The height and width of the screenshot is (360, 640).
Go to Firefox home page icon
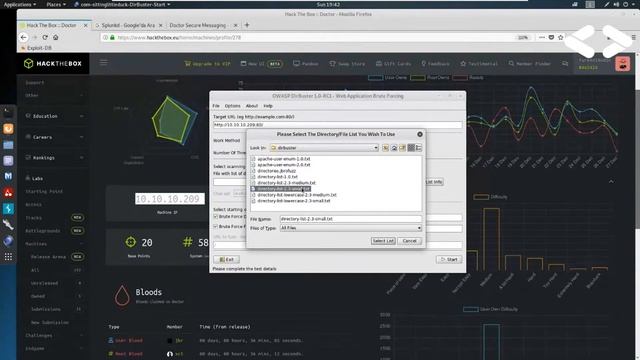56,37
